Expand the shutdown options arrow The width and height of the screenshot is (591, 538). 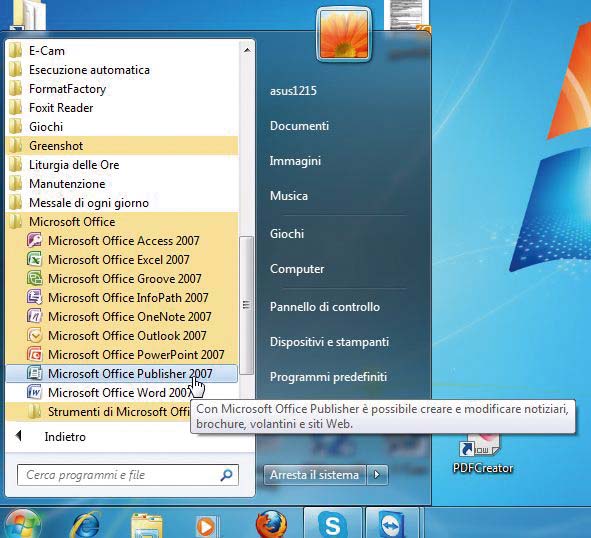(377, 475)
